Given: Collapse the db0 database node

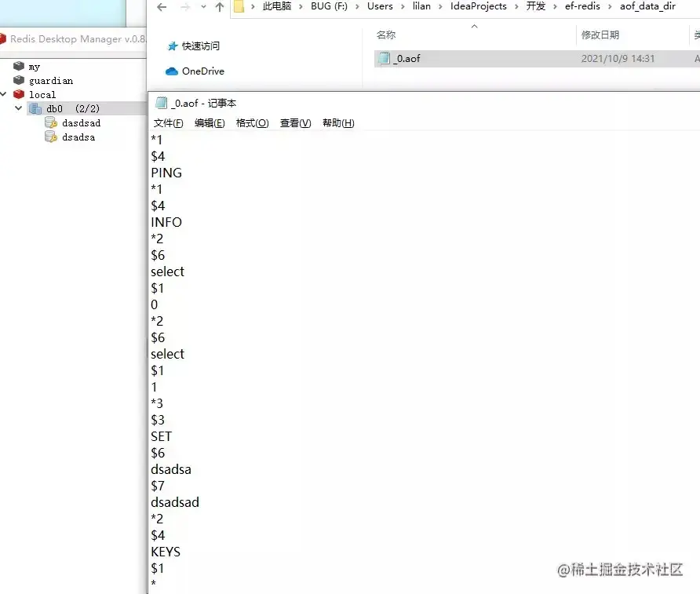Looking at the screenshot, I should (x=17, y=108).
